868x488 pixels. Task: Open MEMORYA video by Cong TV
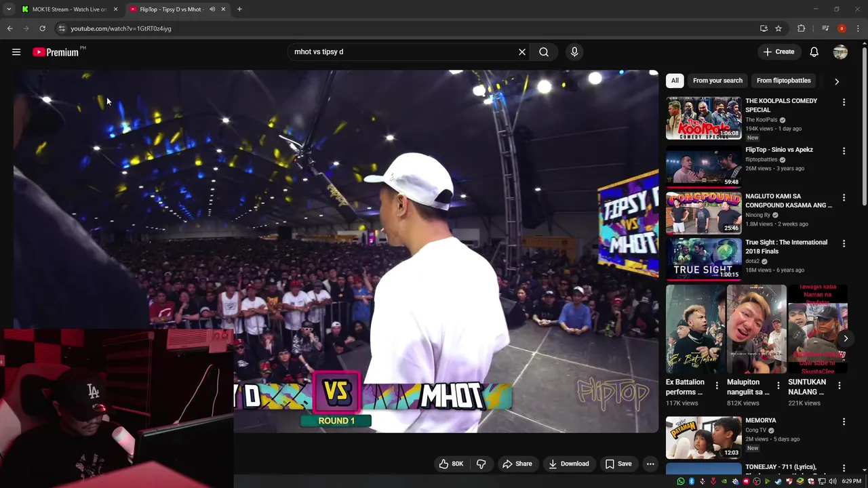coord(703,437)
